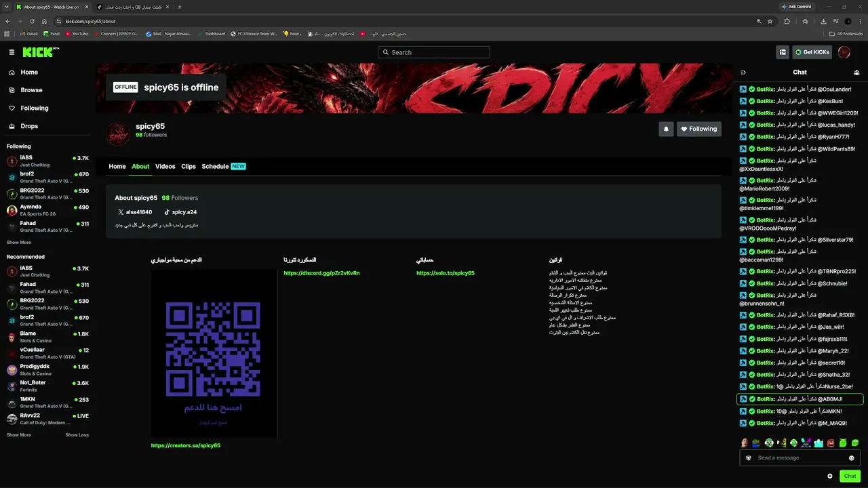
Task: Open Blame channel in Recommended list
Action: [x=47, y=337]
